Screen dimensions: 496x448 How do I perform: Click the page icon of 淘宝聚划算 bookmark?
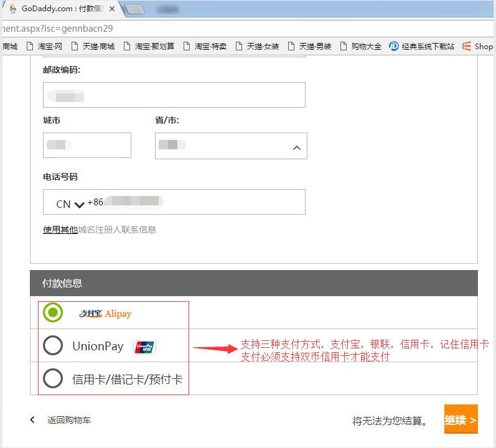(127, 47)
